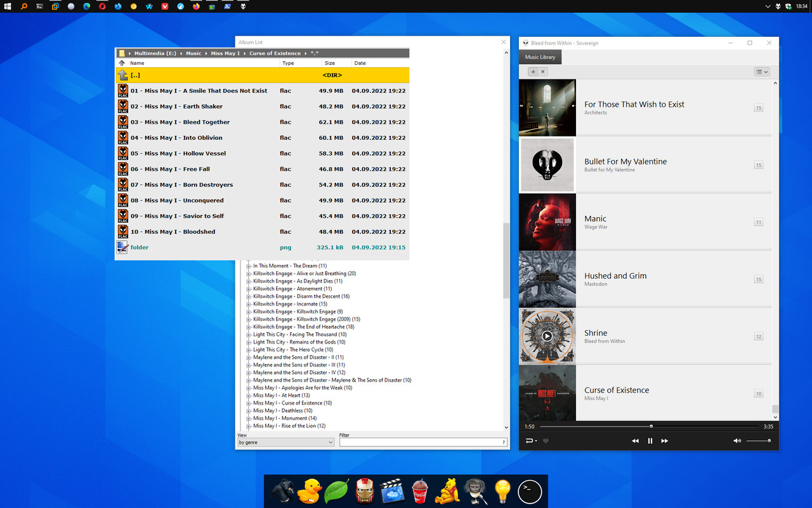812x508 pixels.
Task: Launch Microsoft Edge from the taskbar
Action: point(86,6)
